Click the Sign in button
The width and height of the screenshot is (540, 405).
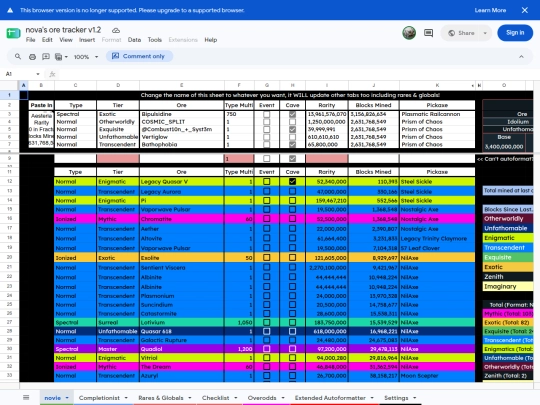click(515, 33)
